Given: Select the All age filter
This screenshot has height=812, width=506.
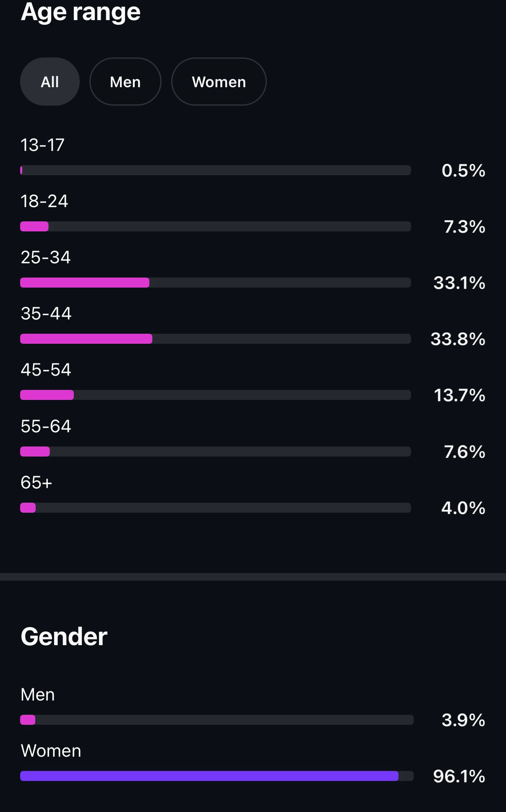Looking at the screenshot, I should click(50, 82).
